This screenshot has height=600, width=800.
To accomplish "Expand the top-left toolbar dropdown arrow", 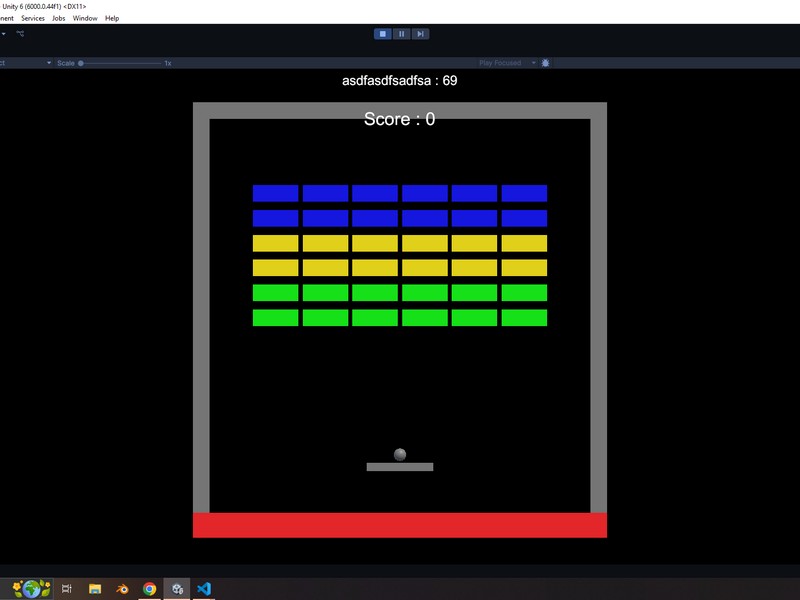I will click(x=3, y=34).
